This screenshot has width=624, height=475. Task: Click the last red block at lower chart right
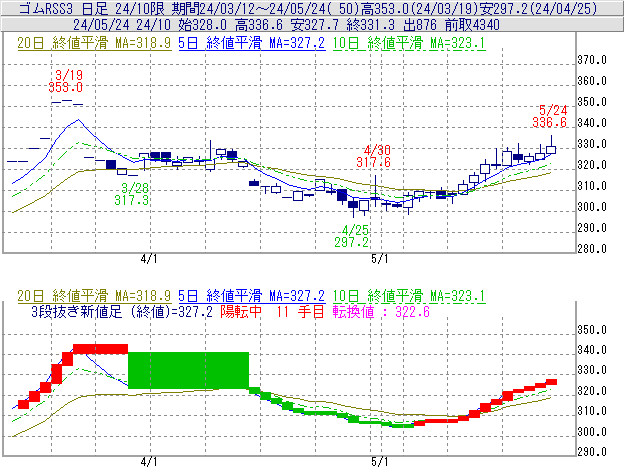[x=551, y=382]
